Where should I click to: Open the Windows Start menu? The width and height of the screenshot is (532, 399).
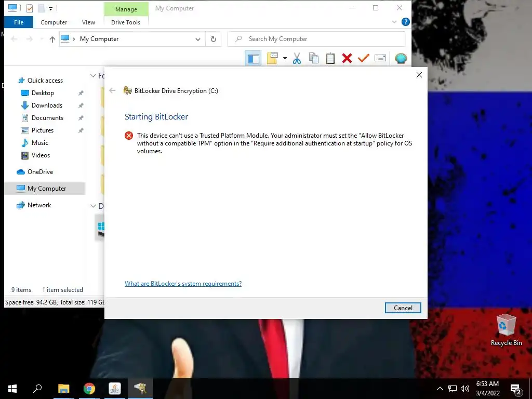tap(12, 389)
